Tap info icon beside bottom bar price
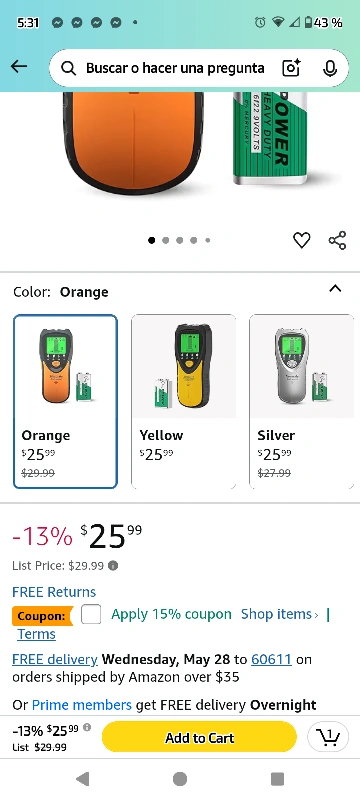 (x=87, y=728)
